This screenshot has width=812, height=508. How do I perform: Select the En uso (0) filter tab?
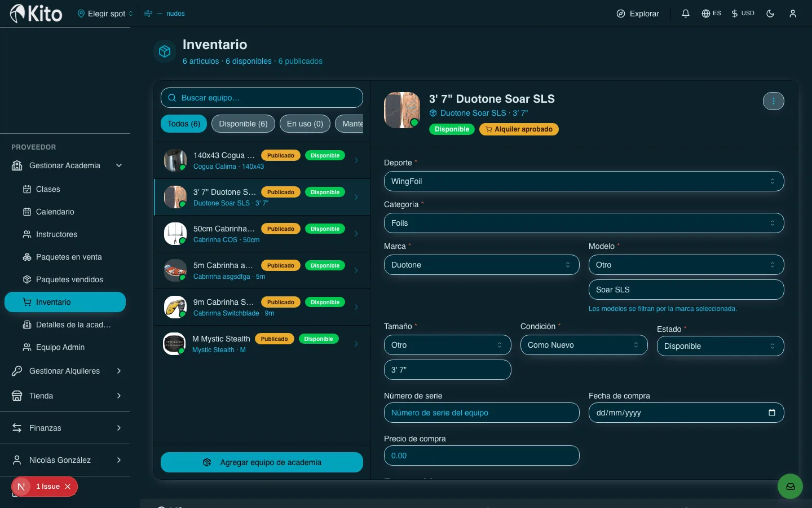[305, 124]
